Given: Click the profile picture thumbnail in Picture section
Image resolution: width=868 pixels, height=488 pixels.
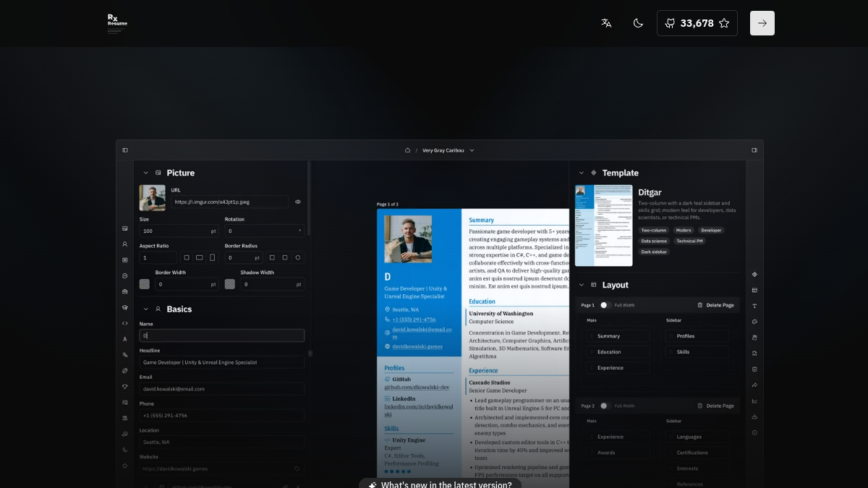Looking at the screenshot, I should [x=153, y=197].
